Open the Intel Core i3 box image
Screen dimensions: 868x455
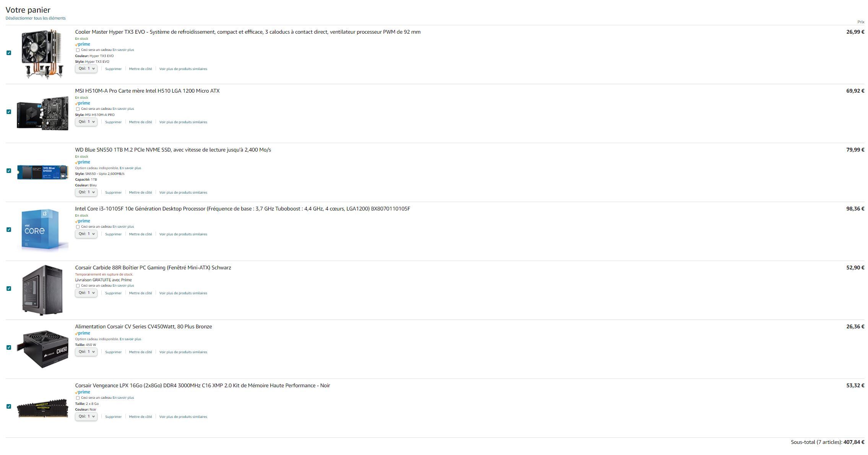(x=42, y=230)
